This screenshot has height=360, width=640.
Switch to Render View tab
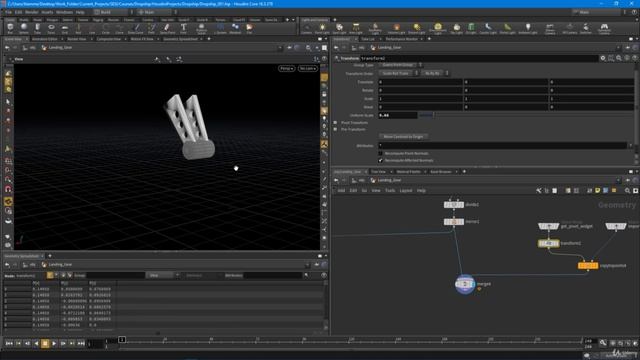(x=77, y=39)
